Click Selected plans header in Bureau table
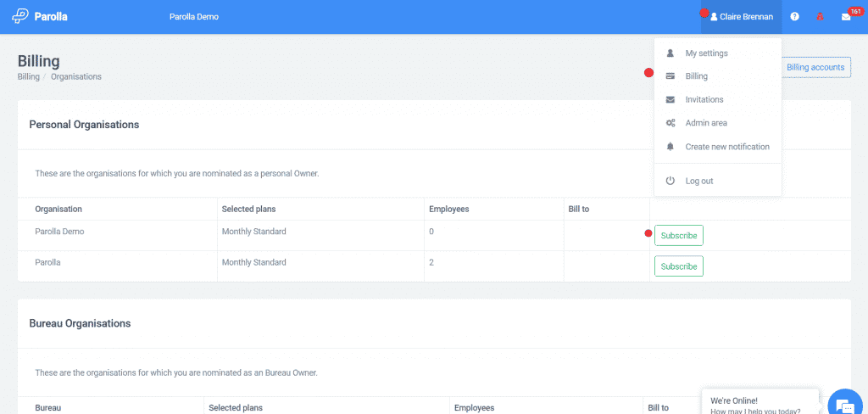 236,407
